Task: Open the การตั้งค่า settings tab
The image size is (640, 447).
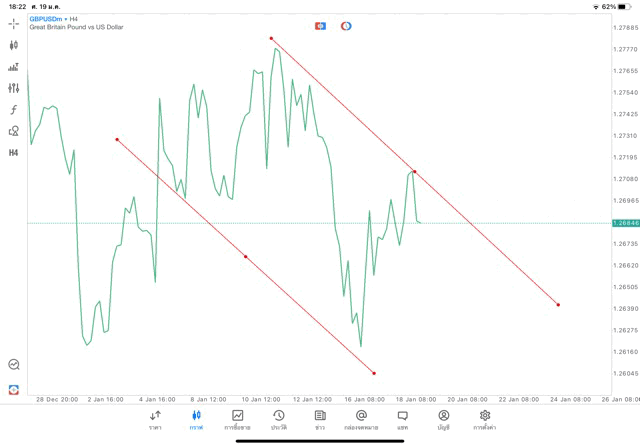Action: point(485,420)
